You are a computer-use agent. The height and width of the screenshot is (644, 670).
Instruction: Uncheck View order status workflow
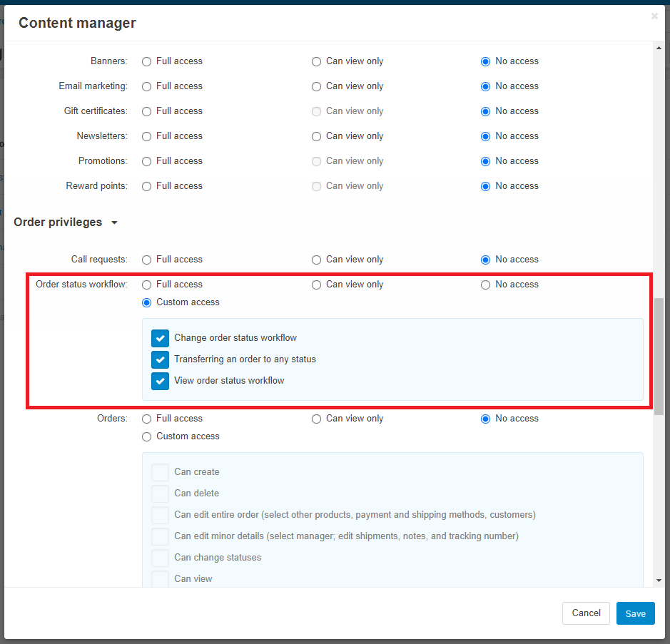pos(161,381)
